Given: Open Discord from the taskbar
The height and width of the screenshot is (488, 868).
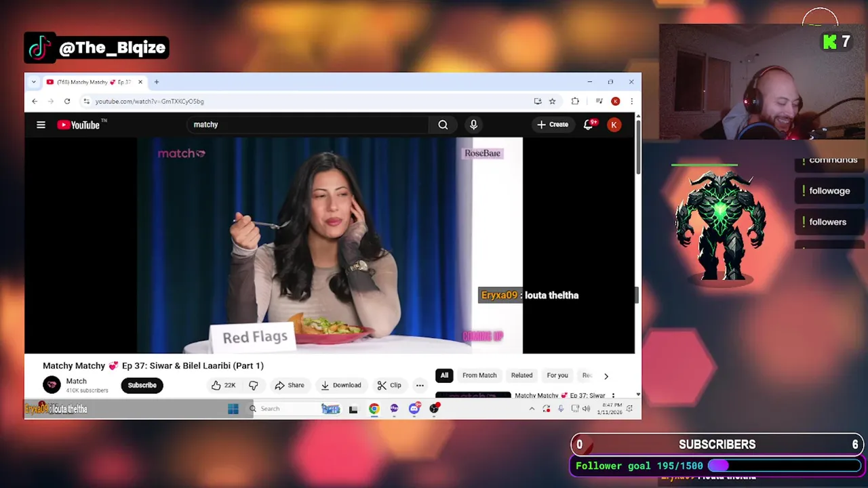Looking at the screenshot, I should coord(414,409).
